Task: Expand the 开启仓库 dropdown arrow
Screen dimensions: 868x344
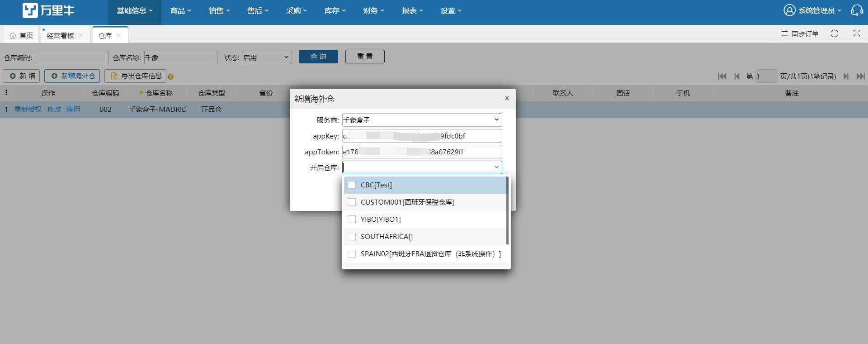Action: [x=496, y=167]
